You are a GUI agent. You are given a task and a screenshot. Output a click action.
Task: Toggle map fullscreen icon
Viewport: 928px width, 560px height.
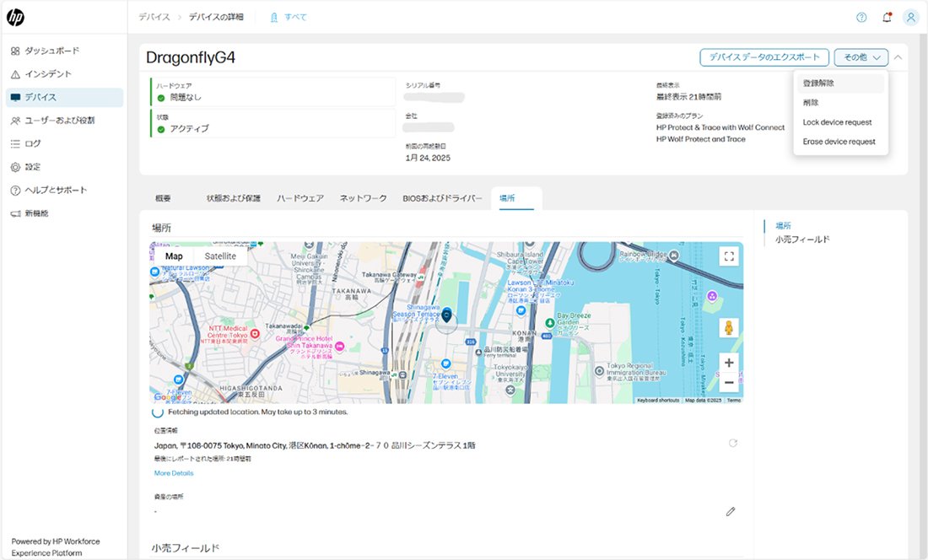point(729,256)
